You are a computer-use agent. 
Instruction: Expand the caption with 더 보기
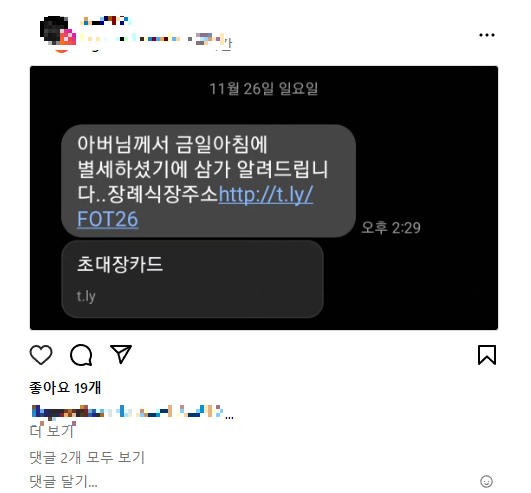tap(52, 431)
